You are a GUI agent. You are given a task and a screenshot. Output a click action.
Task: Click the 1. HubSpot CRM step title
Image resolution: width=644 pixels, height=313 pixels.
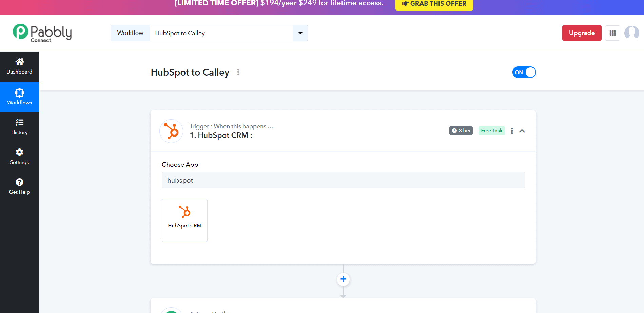pos(221,135)
